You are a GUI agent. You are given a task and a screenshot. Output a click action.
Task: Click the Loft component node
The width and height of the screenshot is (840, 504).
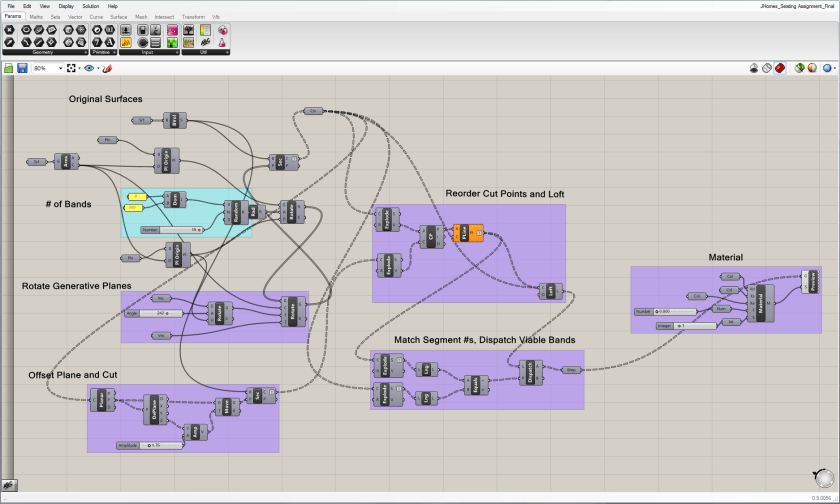click(547, 290)
